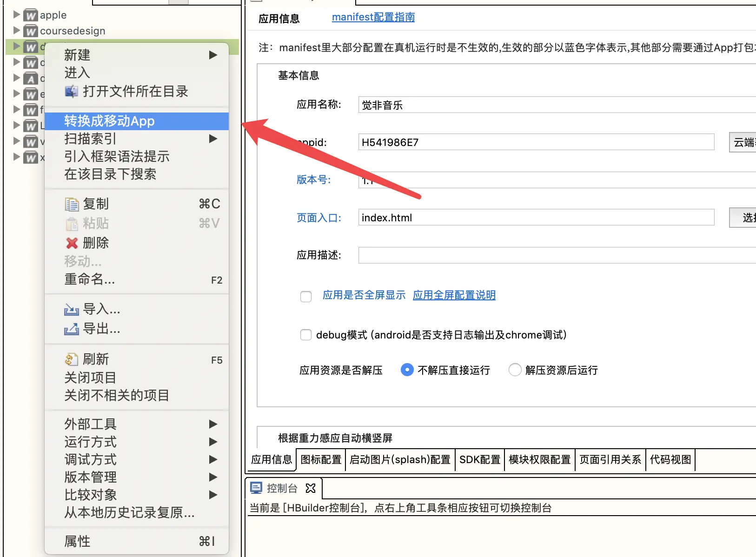The height and width of the screenshot is (557, 756).
Task: Click the 控制台 monitor icon
Action: 256,488
